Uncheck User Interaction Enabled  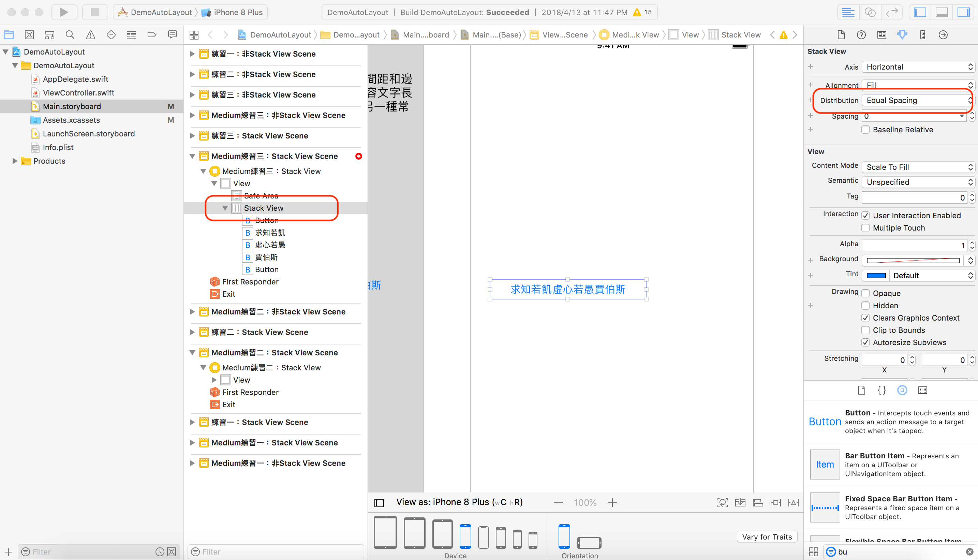(x=866, y=216)
